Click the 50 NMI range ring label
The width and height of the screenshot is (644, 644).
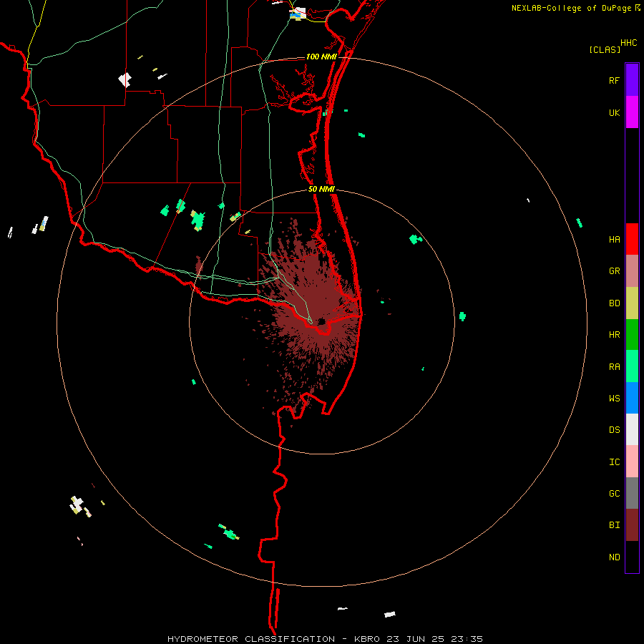pos(321,189)
